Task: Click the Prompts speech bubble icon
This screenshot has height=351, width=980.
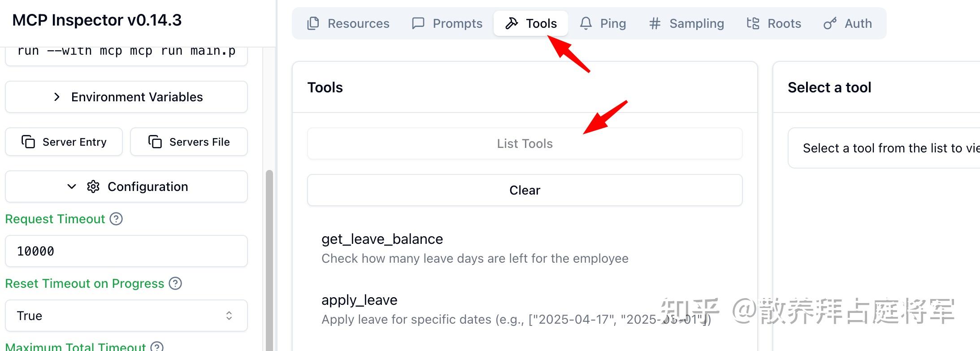Action: point(418,23)
